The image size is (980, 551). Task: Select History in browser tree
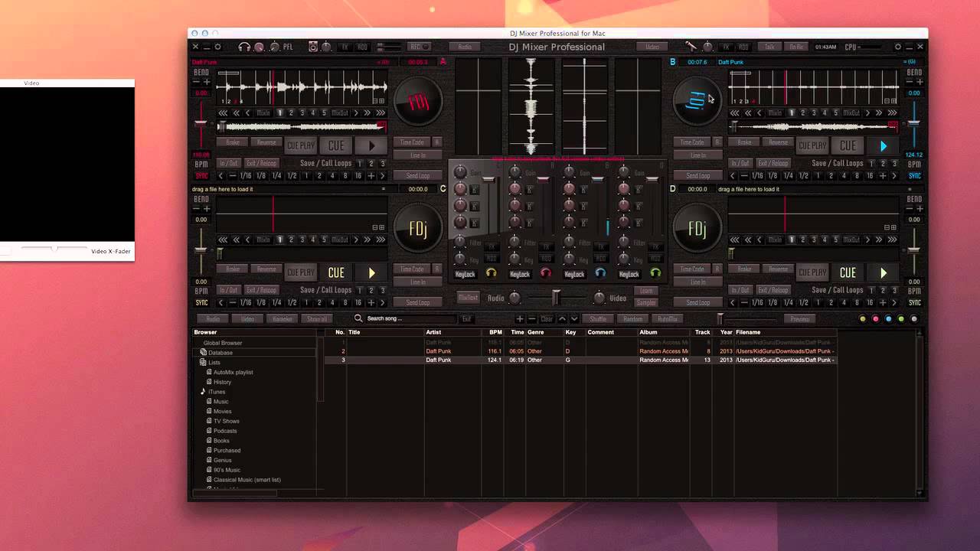coord(223,382)
